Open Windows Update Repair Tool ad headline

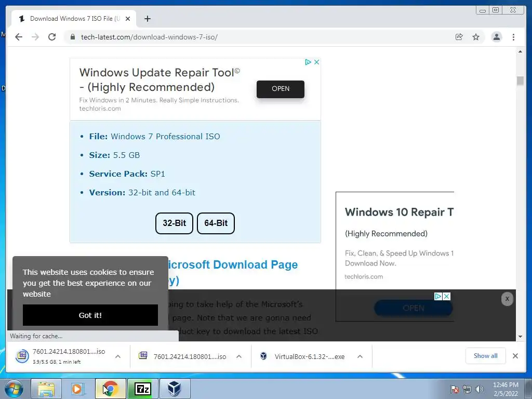tap(159, 79)
